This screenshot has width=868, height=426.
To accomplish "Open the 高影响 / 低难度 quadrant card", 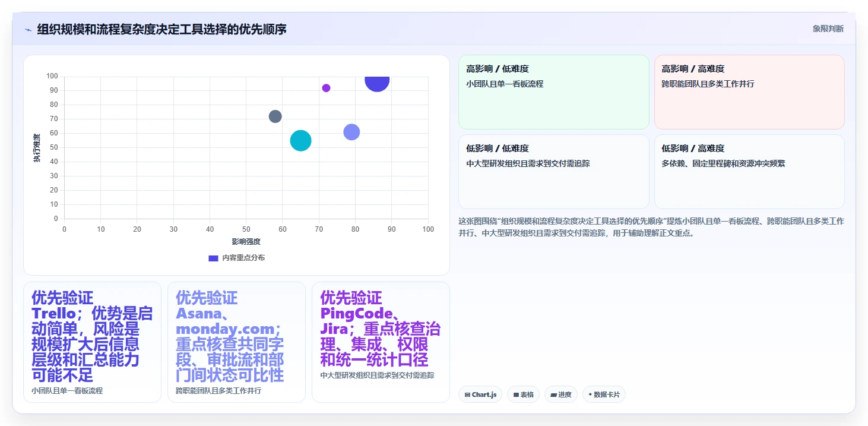I will click(553, 92).
